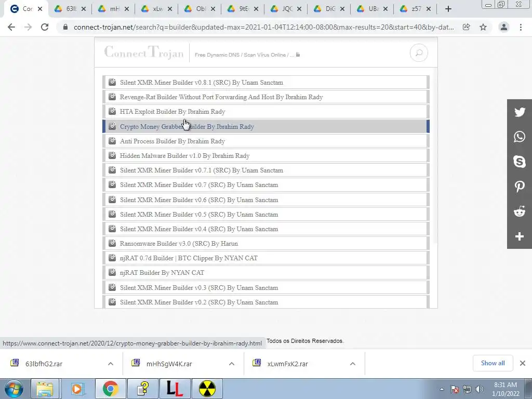Open a new browser tab
Image resolution: width=532 pixels, height=399 pixels.
[x=448, y=9]
